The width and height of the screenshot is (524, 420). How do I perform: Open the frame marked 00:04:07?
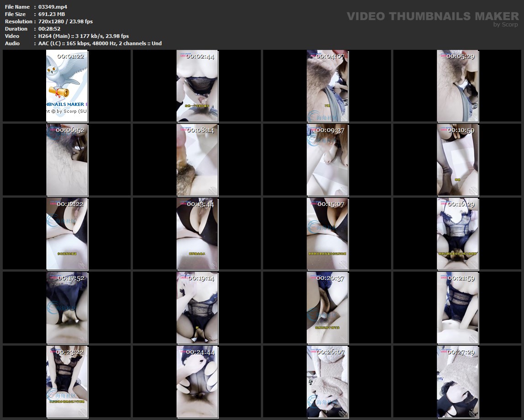click(327, 86)
